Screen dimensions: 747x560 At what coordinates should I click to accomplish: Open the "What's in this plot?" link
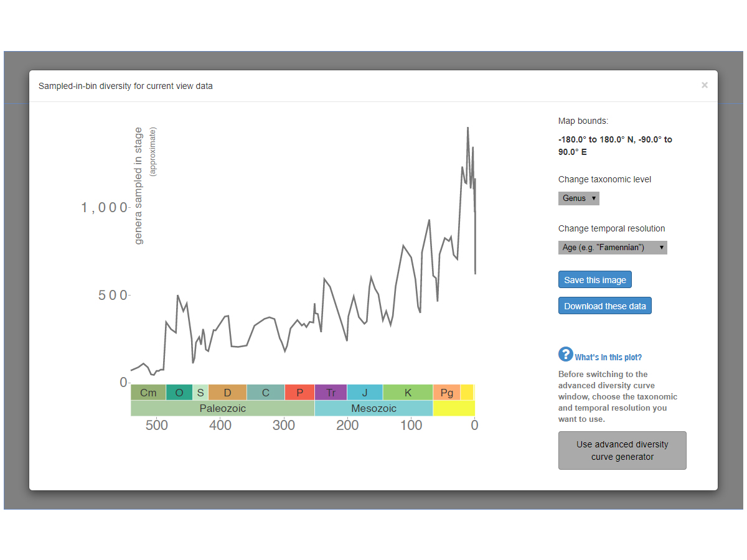608,358
